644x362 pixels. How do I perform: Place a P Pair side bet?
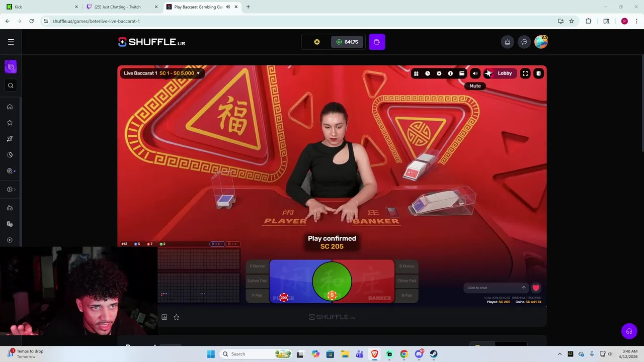257,296
